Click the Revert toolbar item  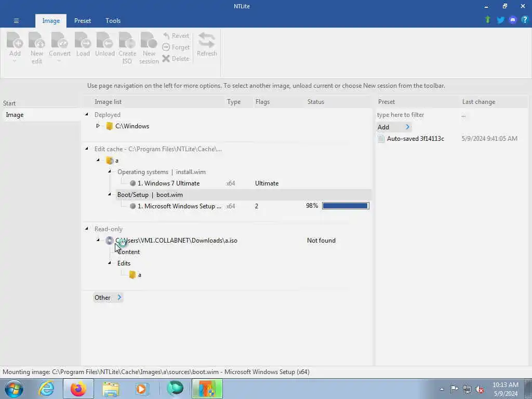coord(176,36)
